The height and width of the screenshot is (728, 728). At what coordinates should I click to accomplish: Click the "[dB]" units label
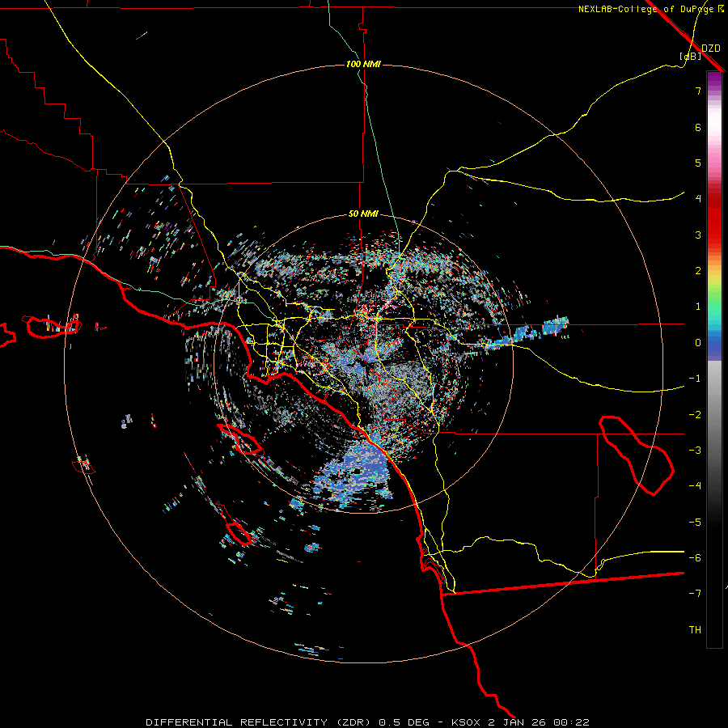[691, 56]
